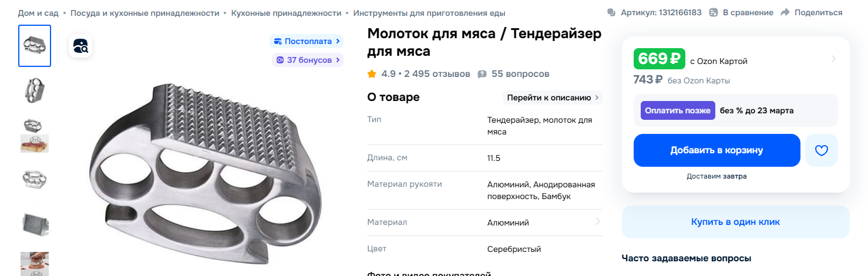The image size is (868, 276).
Task: Open Кухонные принадлежности breadcrumb
Action: pyautogui.click(x=286, y=13)
